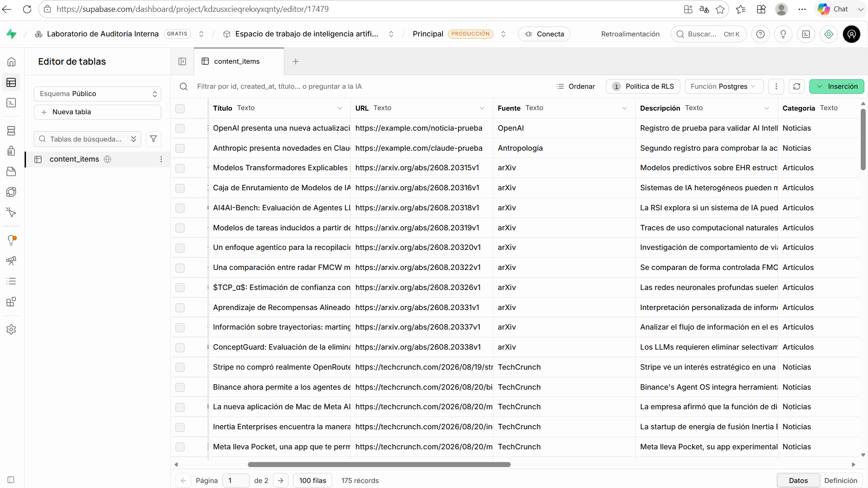This screenshot has width=868, height=488.
Task: Open project switcher chevrons
Action: tap(391, 34)
